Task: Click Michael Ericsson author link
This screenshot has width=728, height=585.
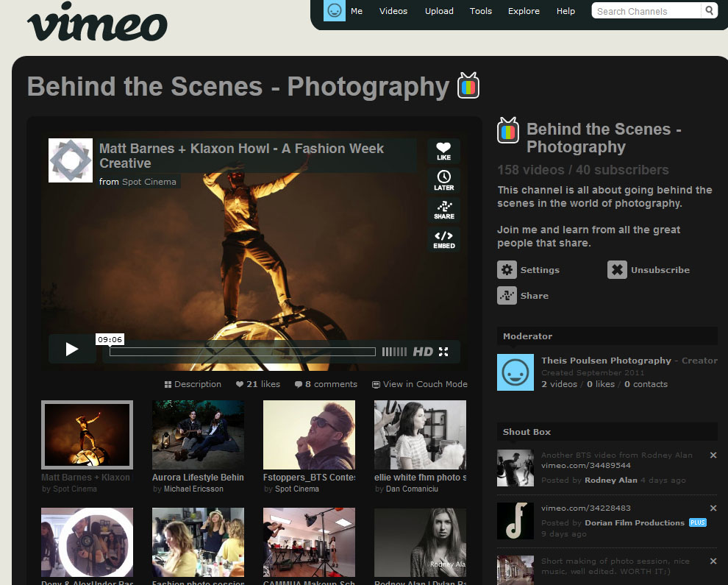Action: [193, 489]
